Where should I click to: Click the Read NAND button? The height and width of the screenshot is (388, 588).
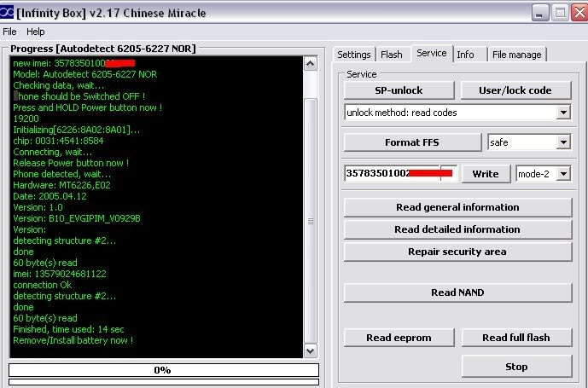(x=458, y=292)
